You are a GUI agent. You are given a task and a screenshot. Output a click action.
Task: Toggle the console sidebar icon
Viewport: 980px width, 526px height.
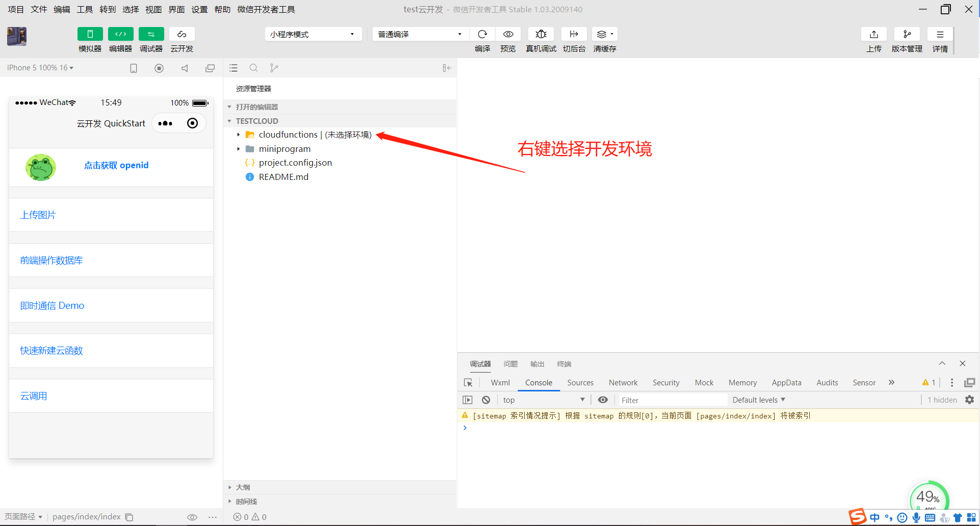coord(468,400)
